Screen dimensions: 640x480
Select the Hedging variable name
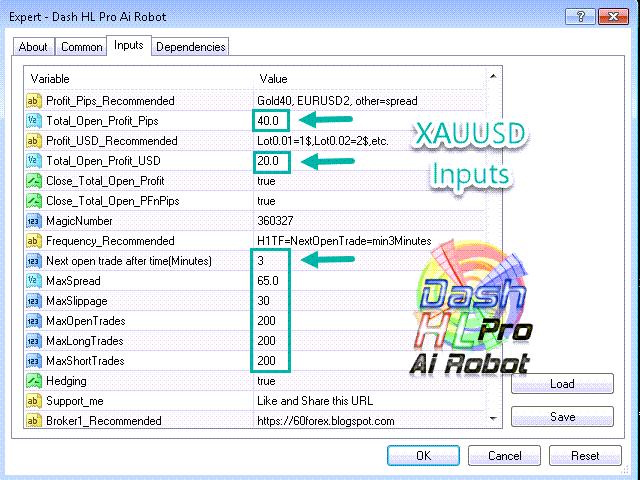66,381
